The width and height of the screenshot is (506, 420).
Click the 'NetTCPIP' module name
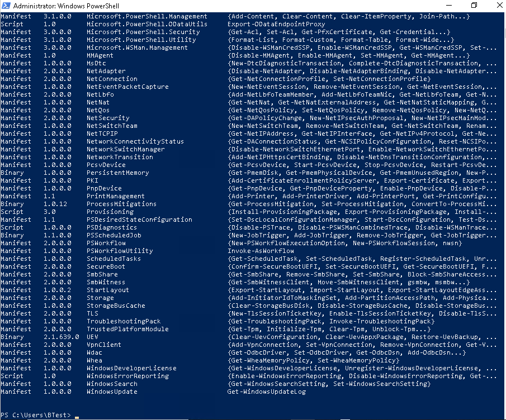coord(102,134)
